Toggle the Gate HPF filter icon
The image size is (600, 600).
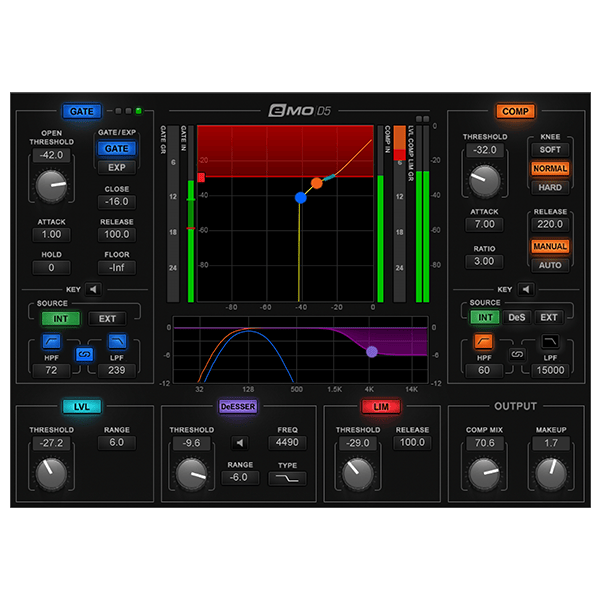(x=51, y=341)
